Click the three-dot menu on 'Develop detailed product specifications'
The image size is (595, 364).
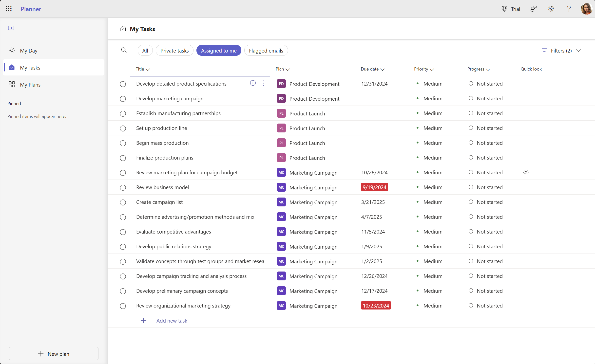[x=264, y=83]
